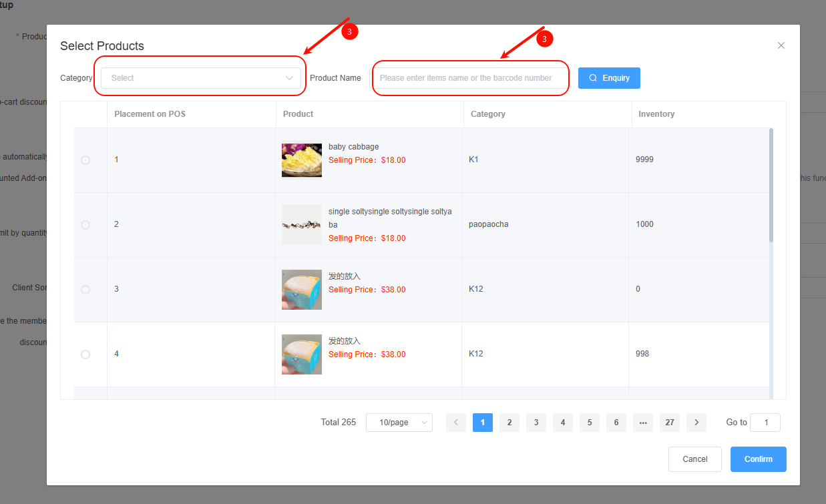Select the radio button for row 2

point(85,225)
